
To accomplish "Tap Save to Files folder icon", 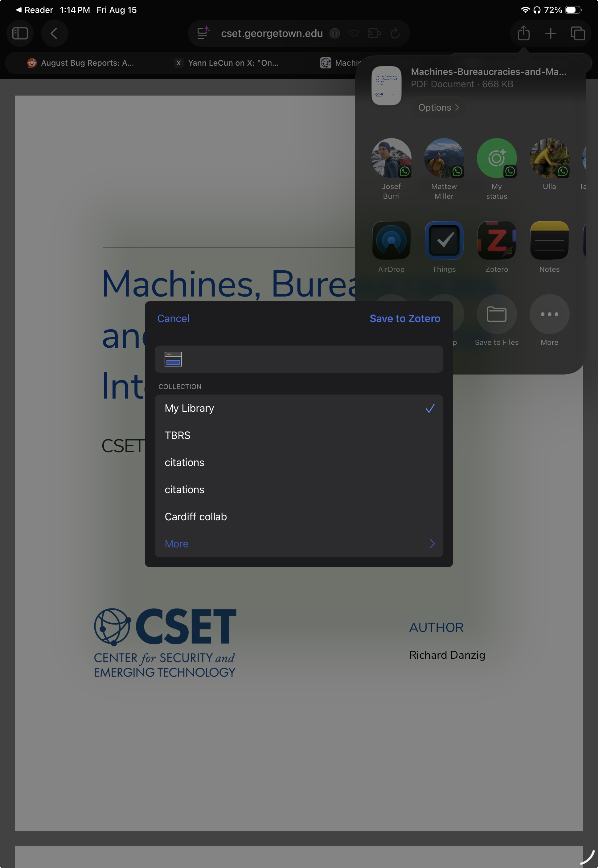I will 497,314.
